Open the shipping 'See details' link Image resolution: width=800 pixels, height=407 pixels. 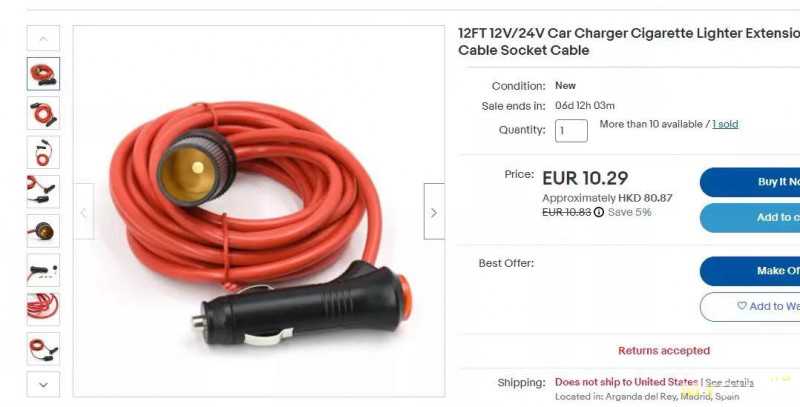tap(729, 383)
